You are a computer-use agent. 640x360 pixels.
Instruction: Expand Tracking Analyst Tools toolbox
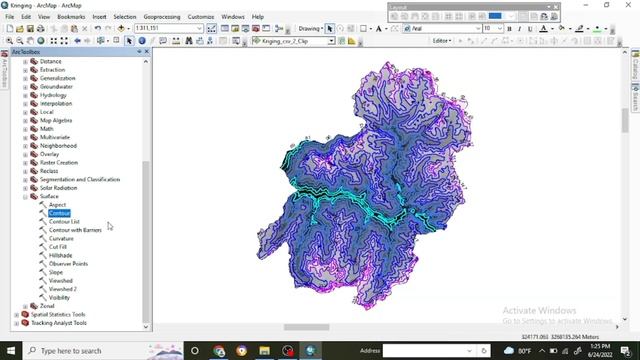tap(17, 323)
